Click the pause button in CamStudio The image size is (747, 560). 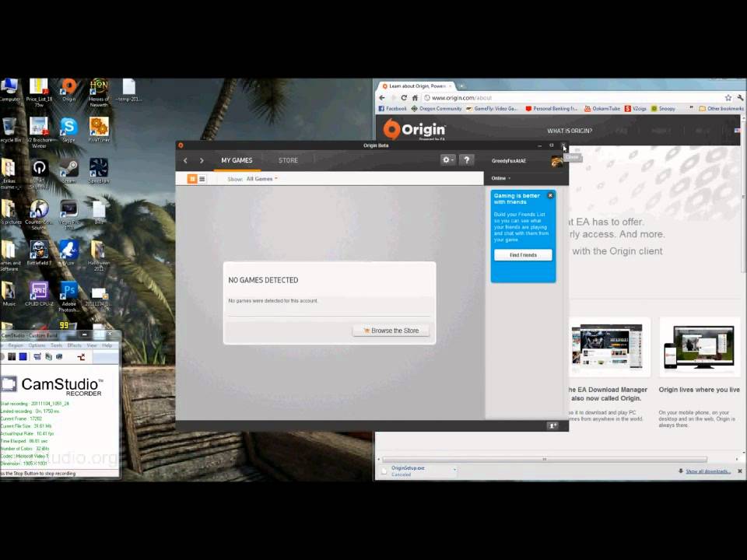coord(12,357)
